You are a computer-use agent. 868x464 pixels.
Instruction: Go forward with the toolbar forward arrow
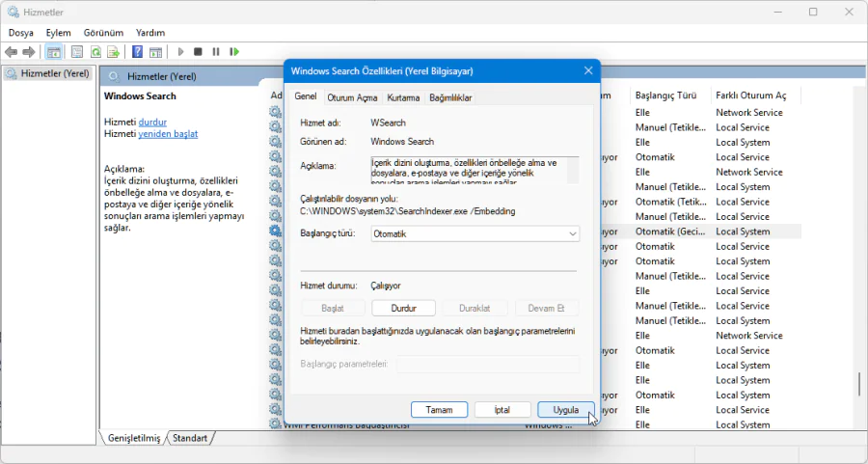[29, 52]
